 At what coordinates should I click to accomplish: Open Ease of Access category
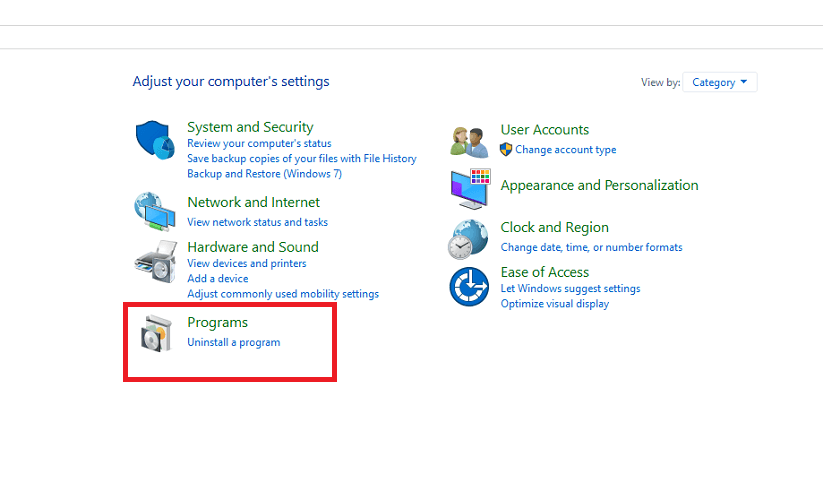(x=545, y=272)
